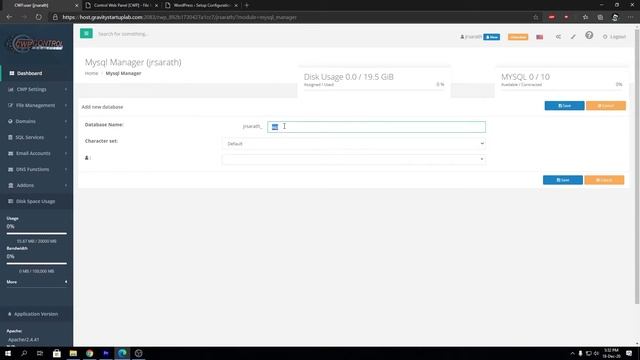
Task: Click the orange header badge button
Action: pyautogui.click(x=518, y=37)
